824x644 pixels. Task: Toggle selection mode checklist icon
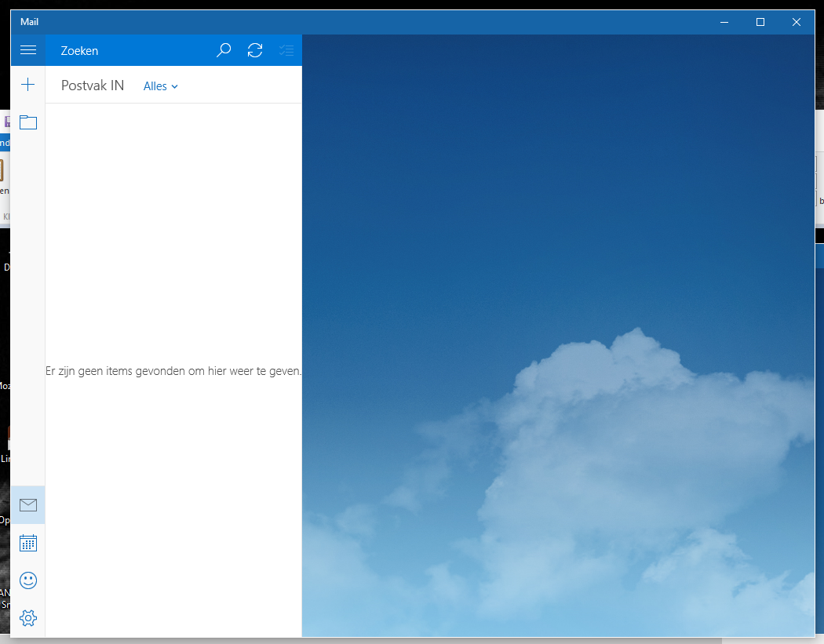click(x=286, y=50)
